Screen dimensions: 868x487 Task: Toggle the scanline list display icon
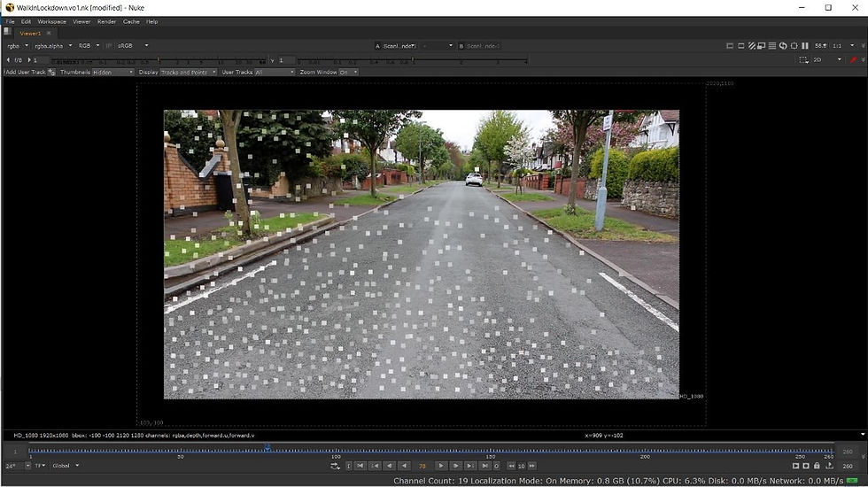pos(772,46)
